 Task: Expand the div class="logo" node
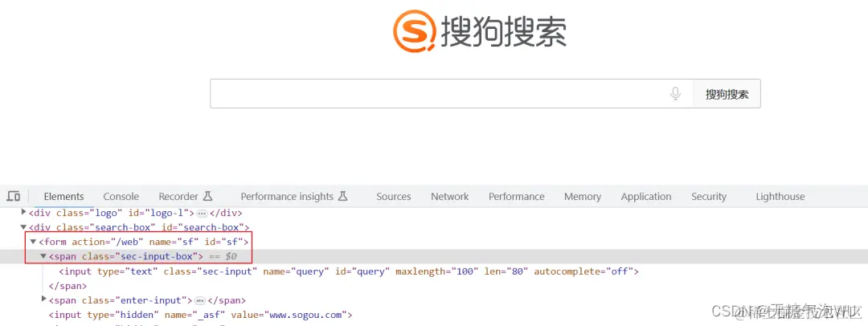[x=23, y=212]
